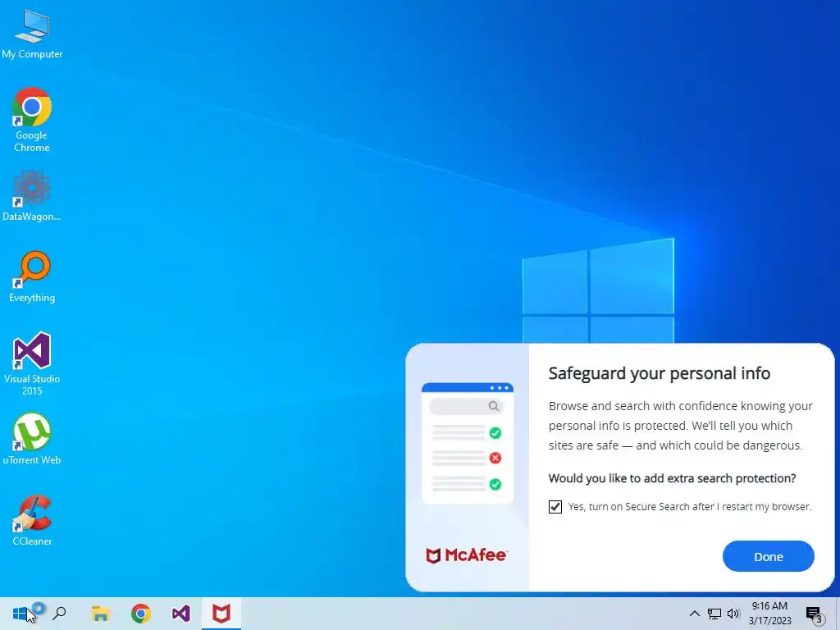Launch Google Chrome from desktop shortcut
The height and width of the screenshot is (630, 840).
pos(32,119)
